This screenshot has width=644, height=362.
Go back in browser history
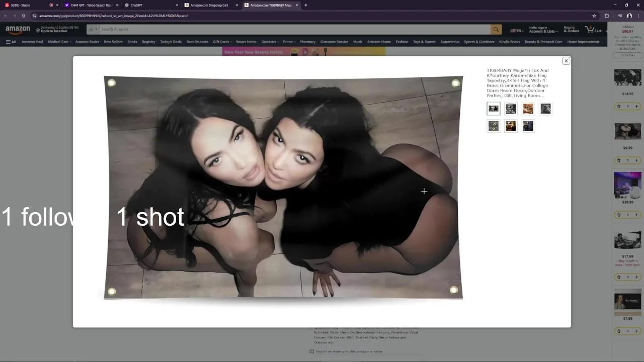point(6,16)
